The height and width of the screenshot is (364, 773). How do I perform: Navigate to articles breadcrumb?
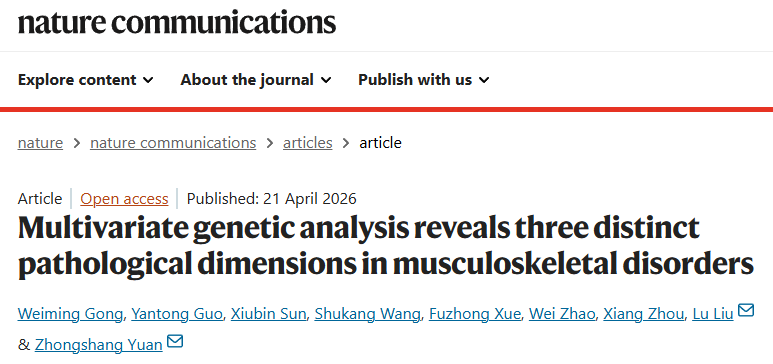[308, 143]
